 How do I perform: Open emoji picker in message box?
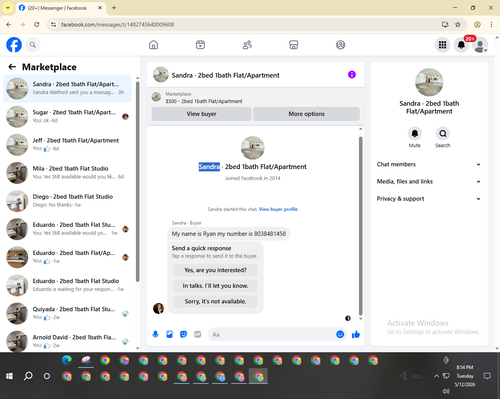tap(340, 334)
